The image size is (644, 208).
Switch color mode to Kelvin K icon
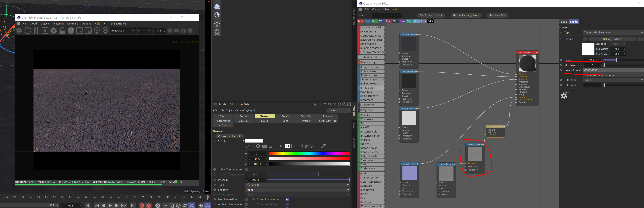click(x=294, y=146)
